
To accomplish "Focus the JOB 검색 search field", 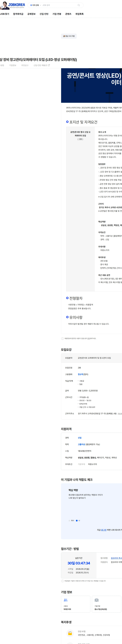I will tap(59, 5).
